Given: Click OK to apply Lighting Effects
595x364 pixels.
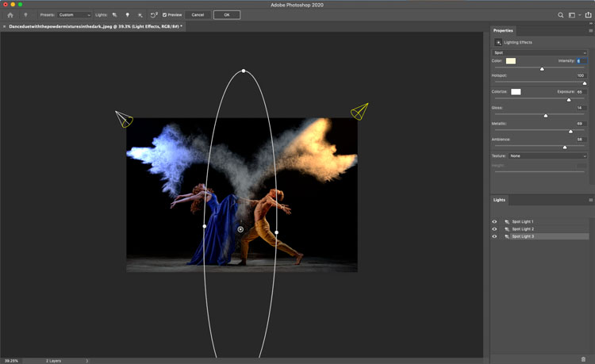Looking at the screenshot, I should [x=227, y=15].
